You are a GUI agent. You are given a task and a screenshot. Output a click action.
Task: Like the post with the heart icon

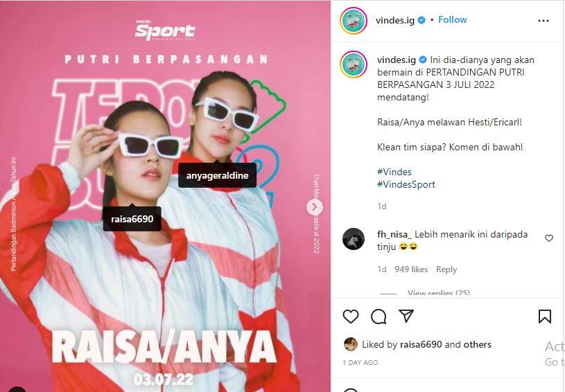(351, 317)
